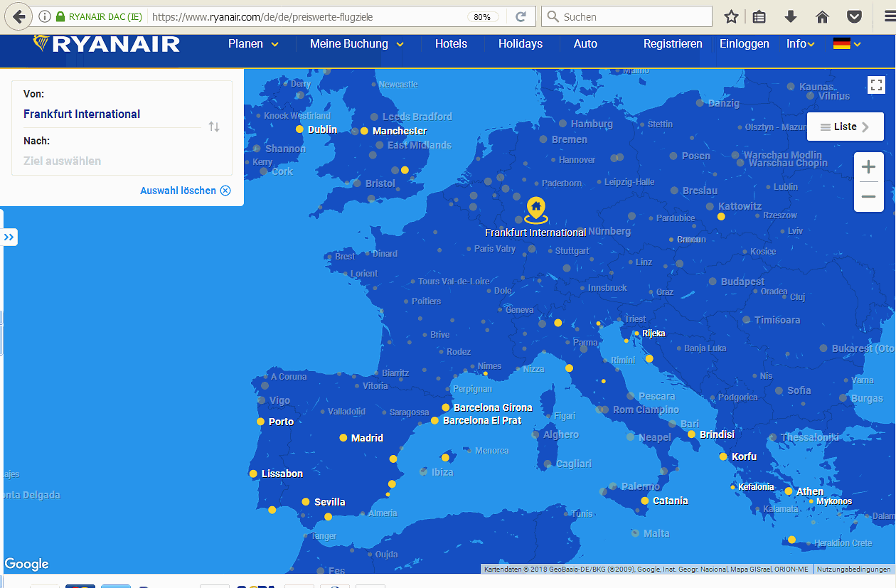The image size is (896, 588).
Task: Switch to Liste view button
Action: 846,127
